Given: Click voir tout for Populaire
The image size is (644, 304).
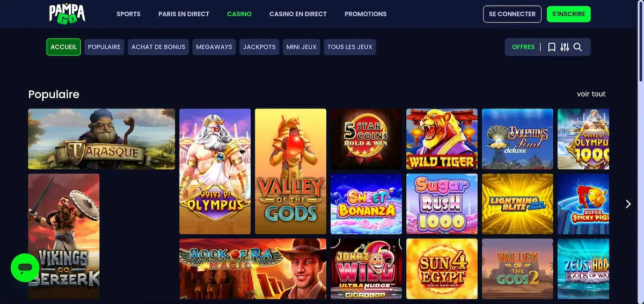Looking at the screenshot, I should click(x=591, y=94).
